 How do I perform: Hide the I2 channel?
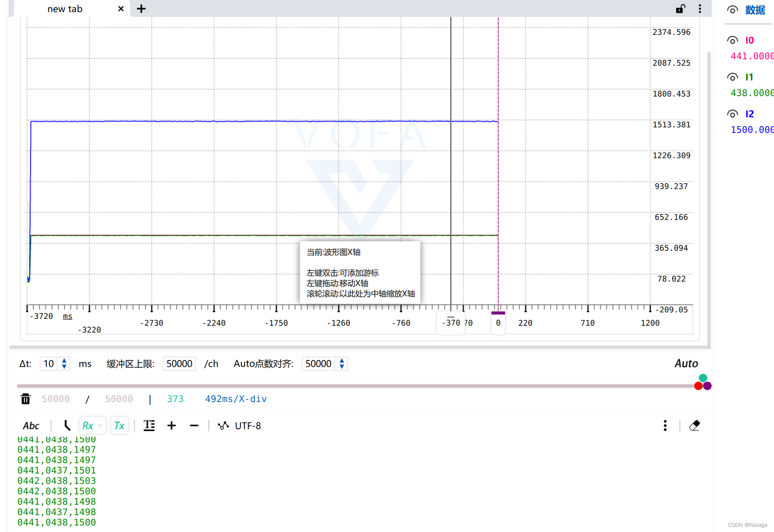point(732,114)
